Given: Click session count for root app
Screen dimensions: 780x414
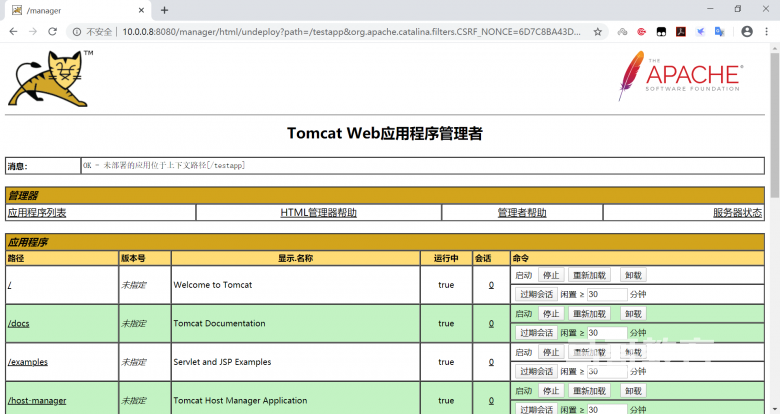Looking at the screenshot, I should (491, 285).
